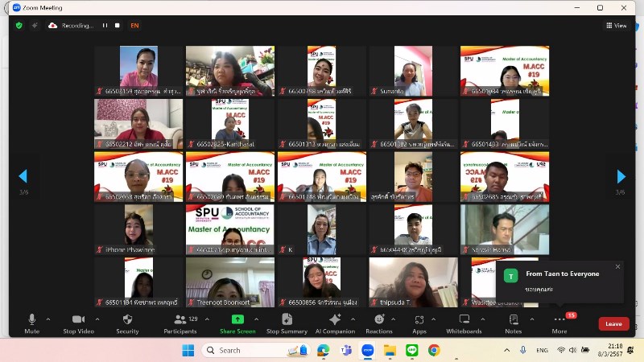The image size is (644, 362).
Task: Open File Explorer from the taskbar
Action: click(x=390, y=350)
